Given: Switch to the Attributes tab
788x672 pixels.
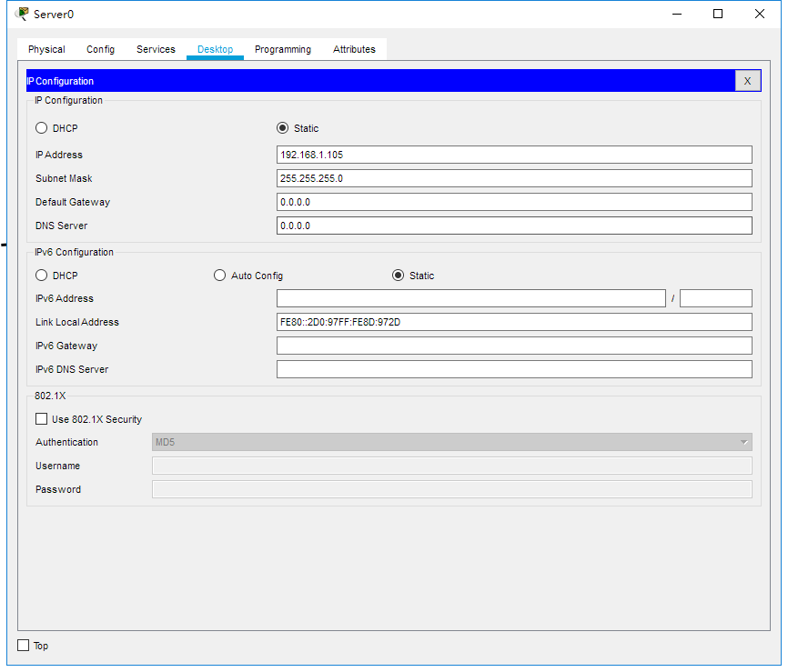Looking at the screenshot, I should pos(354,49).
